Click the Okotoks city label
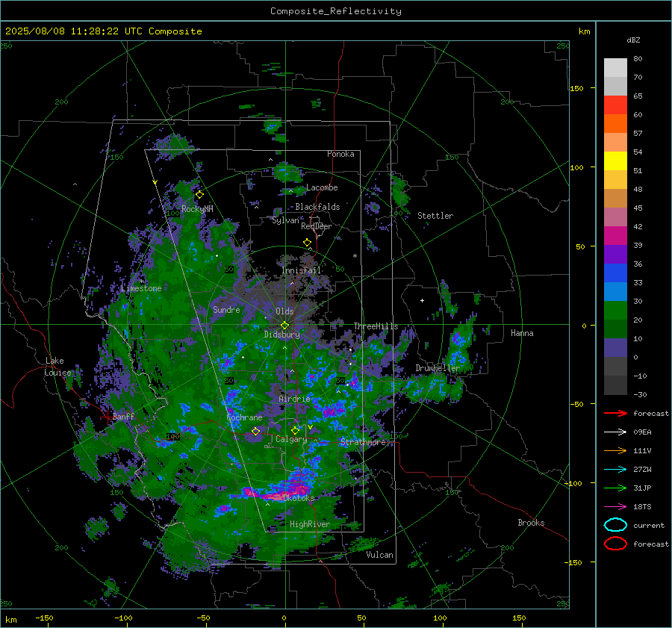This screenshot has height=628, width=672. coord(298,498)
